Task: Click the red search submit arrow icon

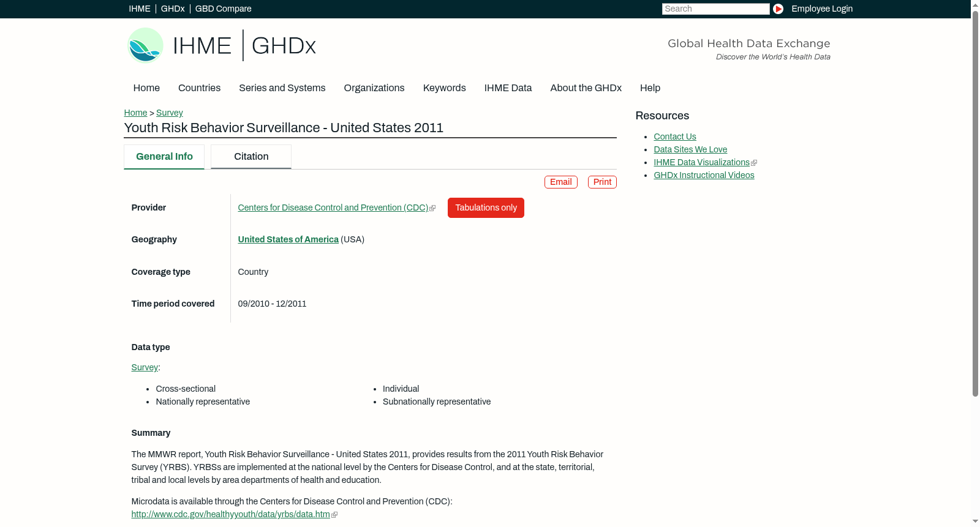Action: [778, 9]
